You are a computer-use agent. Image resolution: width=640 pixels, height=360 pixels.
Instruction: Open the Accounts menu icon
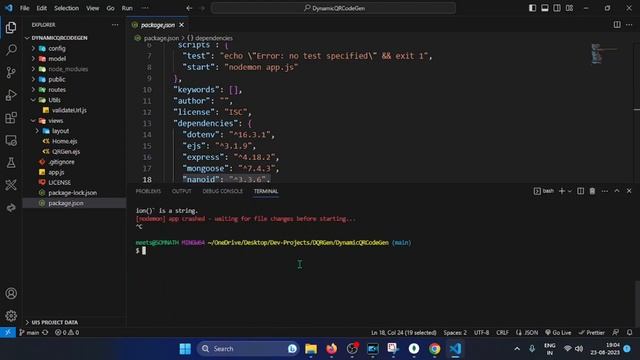click(11, 293)
